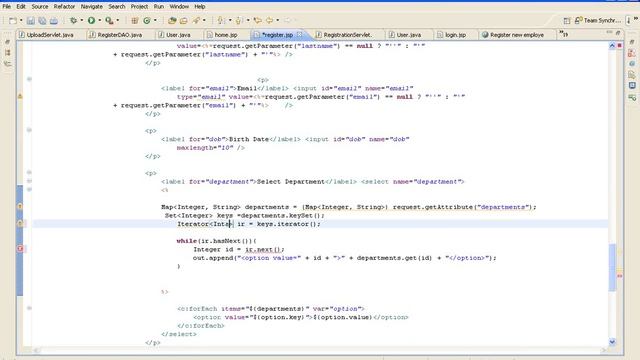Click the editor vertical scrollbar thumb

pyautogui.click(x=612, y=267)
